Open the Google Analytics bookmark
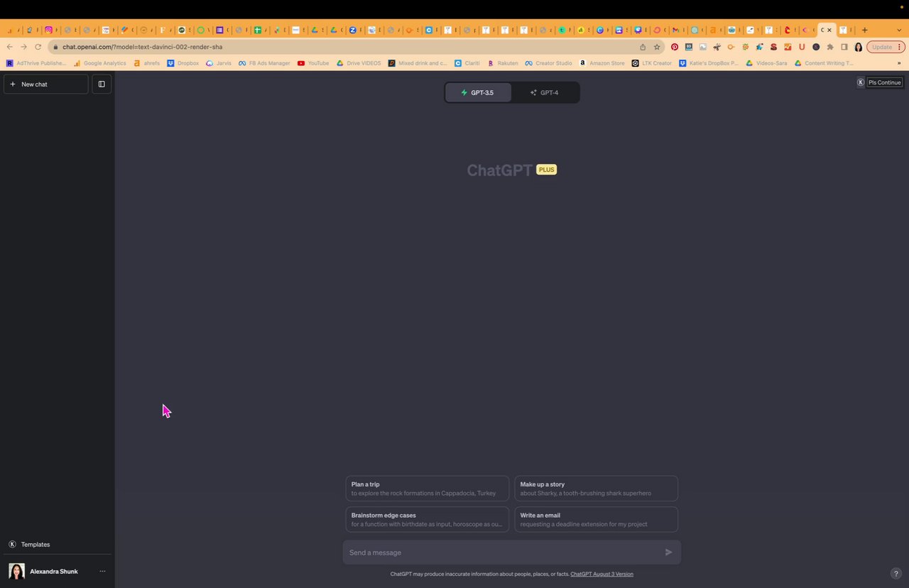This screenshot has height=588, width=909. pyautogui.click(x=100, y=63)
